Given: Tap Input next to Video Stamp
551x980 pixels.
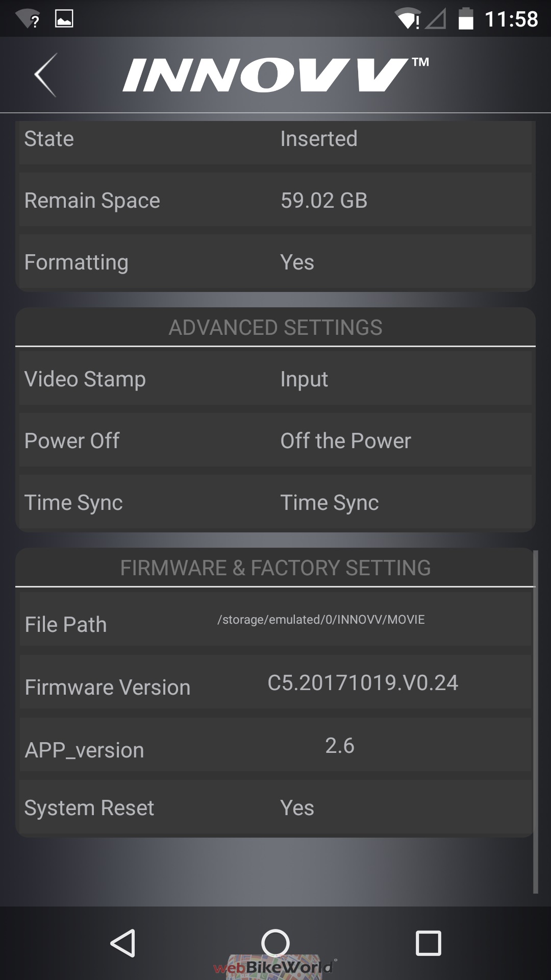Looking at the screenshot, I should click(x=304, y=379).
